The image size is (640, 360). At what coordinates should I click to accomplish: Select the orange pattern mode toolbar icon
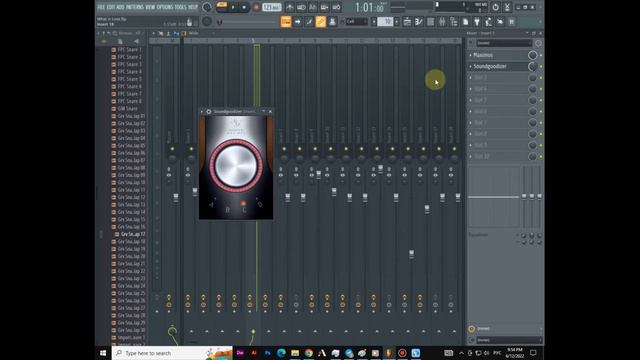pos(286,22)
